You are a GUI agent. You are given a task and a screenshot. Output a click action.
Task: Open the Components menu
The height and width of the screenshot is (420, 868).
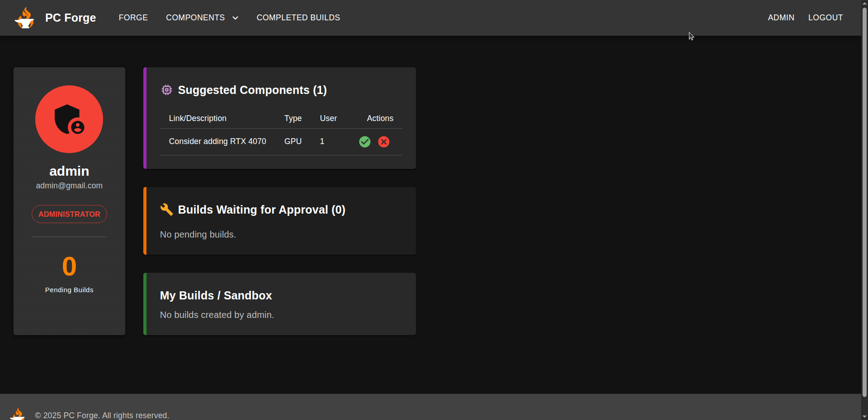(195, 18)
